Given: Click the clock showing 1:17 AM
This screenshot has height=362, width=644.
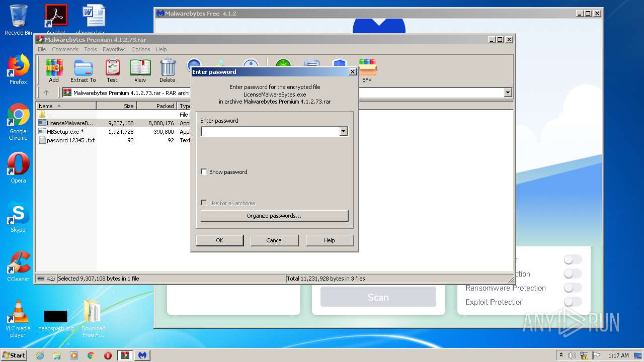Looking at the screenshot, I should click(618, 355).
